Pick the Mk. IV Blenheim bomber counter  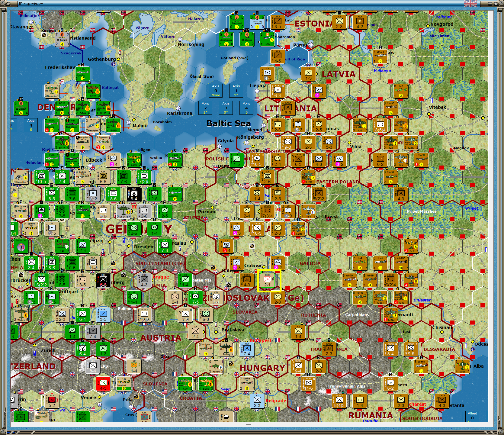[52, 91]
